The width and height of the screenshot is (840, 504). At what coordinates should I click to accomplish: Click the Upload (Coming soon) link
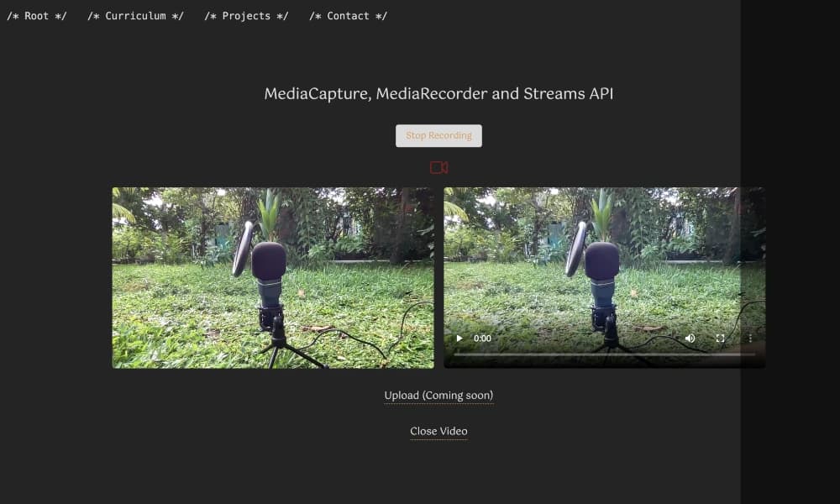pos(438,396)
